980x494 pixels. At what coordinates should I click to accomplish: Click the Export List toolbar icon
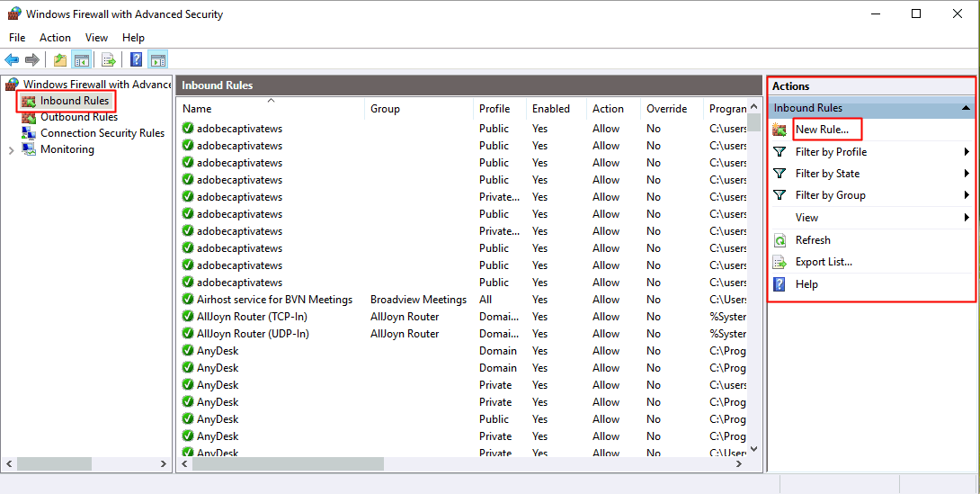click(109, 60)
